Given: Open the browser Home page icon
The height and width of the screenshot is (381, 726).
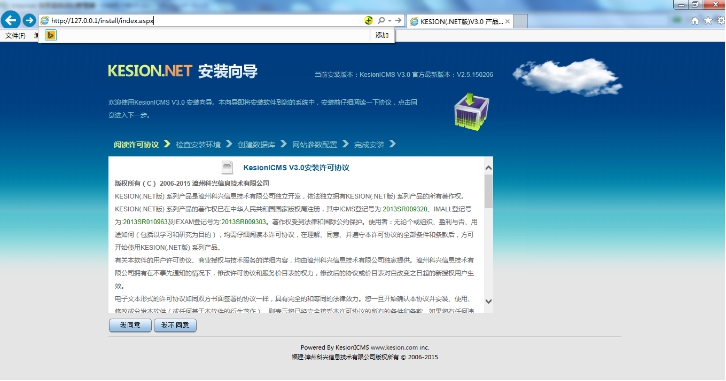Looking at the screenshot, I should (695, 20).
